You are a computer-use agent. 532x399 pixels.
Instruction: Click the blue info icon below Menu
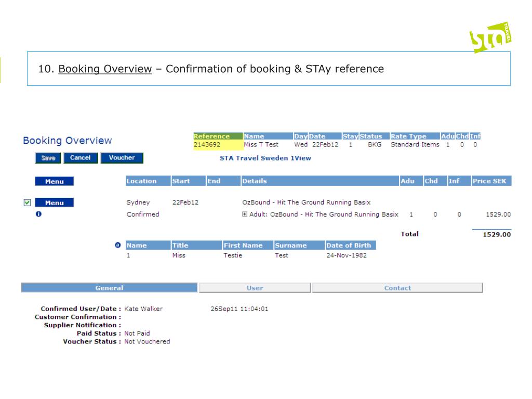point(38,214)
